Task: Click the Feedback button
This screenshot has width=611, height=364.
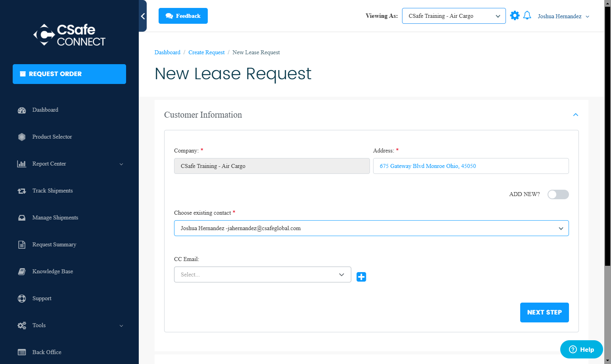Action: (183, 16)
